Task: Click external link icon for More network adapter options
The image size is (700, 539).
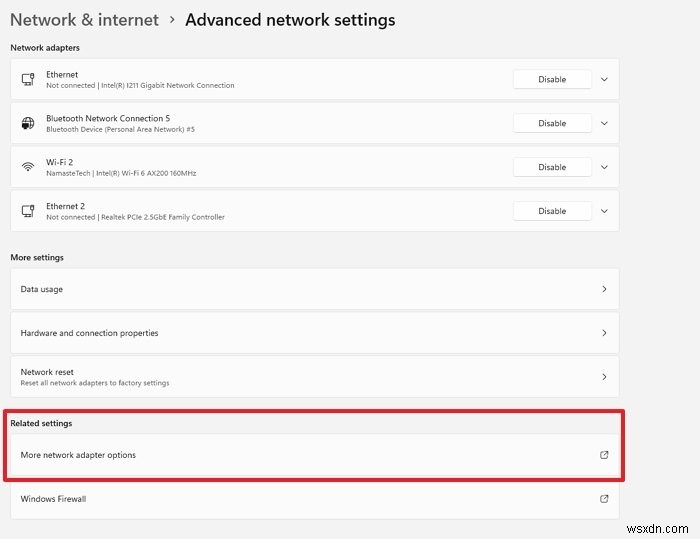Action: point(604,455)
